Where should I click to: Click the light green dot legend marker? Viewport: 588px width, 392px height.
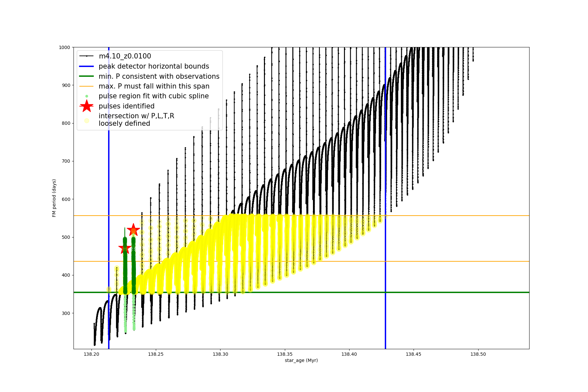coord(87,96)
